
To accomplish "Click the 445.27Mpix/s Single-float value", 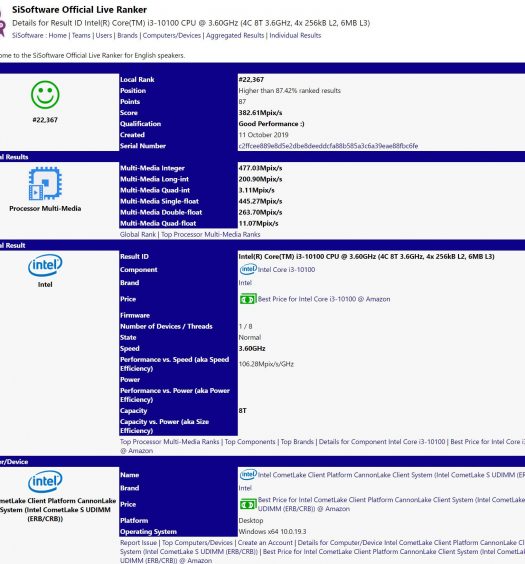I will 260,201.
